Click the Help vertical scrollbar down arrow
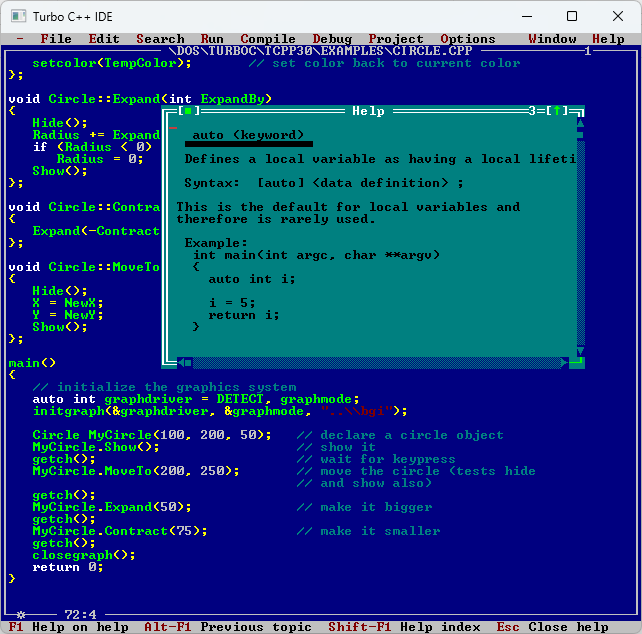Image resolution: width=642 pixels, height=634 pixels. (x=580, y=351)
